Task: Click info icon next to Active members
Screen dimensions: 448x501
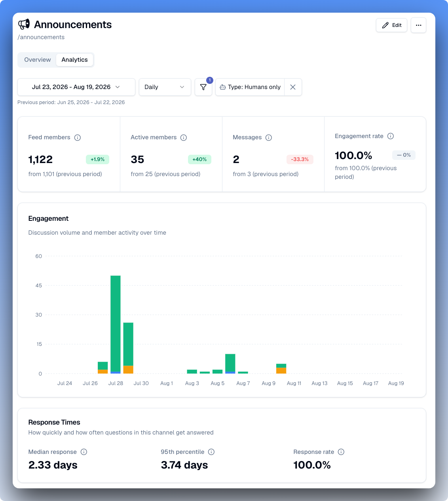Action: [184, 138]
